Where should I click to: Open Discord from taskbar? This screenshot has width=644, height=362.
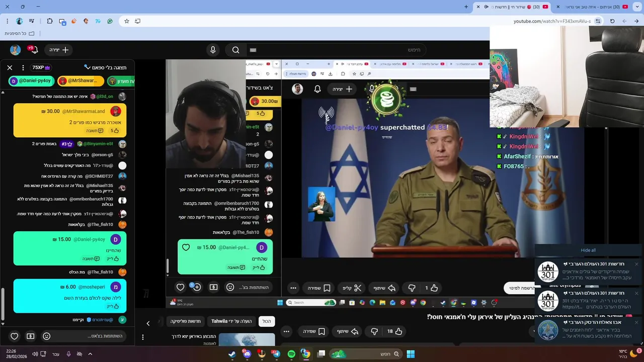point(247,354)
